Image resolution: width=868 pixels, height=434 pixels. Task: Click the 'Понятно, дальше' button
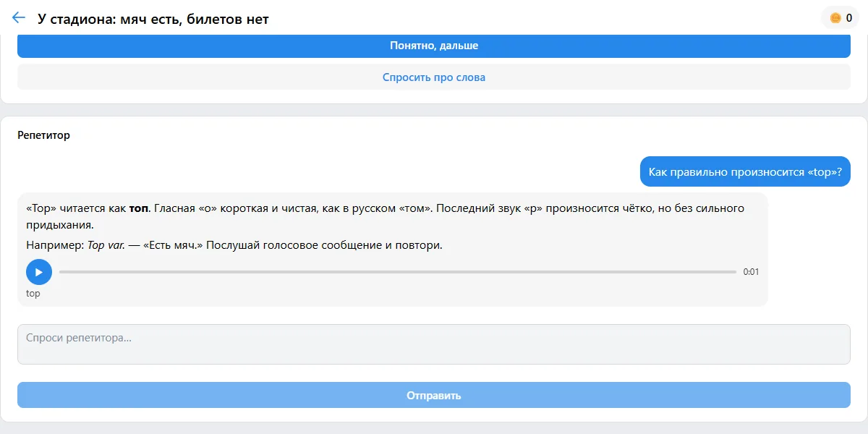434,46
